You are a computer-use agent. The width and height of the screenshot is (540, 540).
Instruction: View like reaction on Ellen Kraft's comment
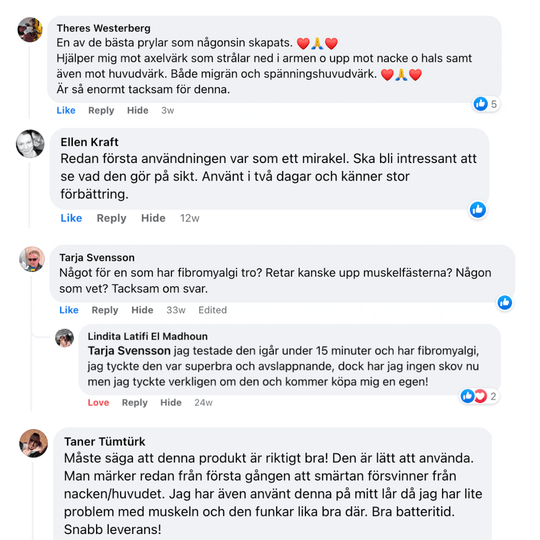pos(478,209)
